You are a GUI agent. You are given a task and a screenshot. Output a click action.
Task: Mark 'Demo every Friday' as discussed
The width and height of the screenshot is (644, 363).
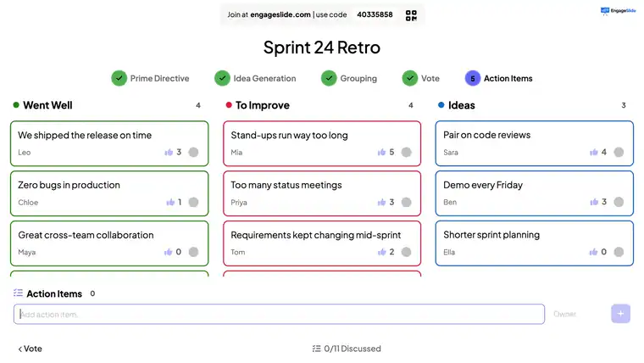(x=619, y=202)
